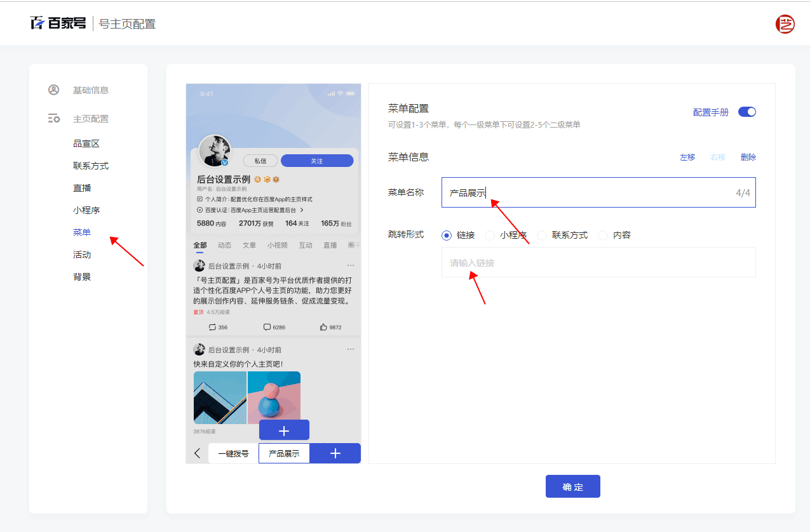Go to sidebar 小程序 settings

[x=86, y=210]
